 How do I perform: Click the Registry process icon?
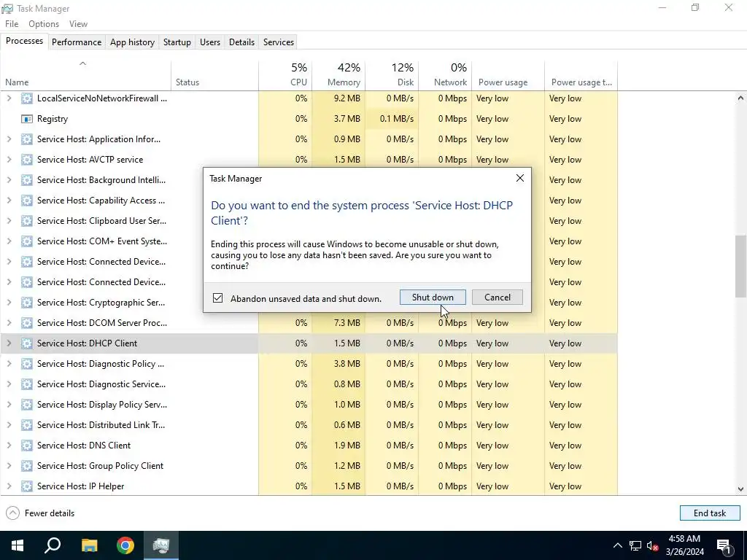pos(27,119)
